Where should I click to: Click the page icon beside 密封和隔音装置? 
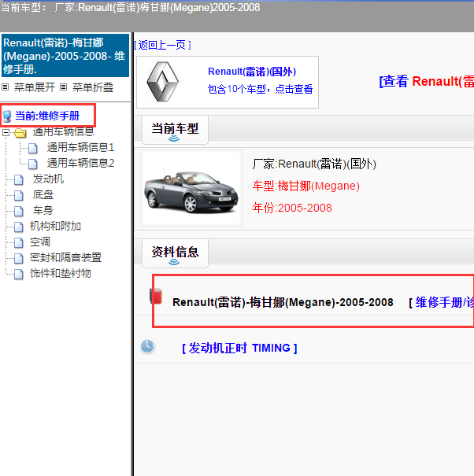pyautogui.click(x=19, y=258)
